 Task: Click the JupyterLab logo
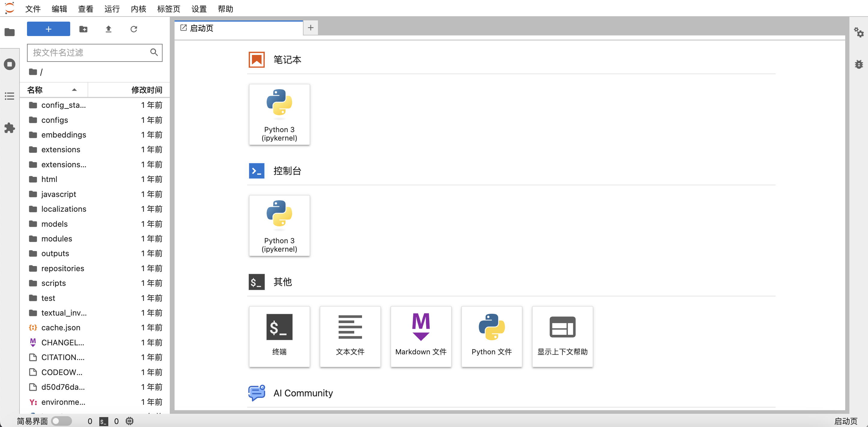[10, 8]
